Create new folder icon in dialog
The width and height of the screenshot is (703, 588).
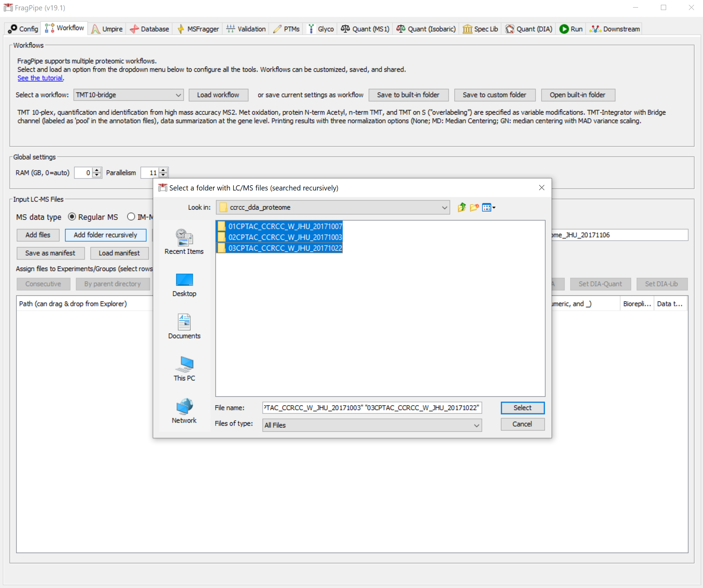(474, 207)
